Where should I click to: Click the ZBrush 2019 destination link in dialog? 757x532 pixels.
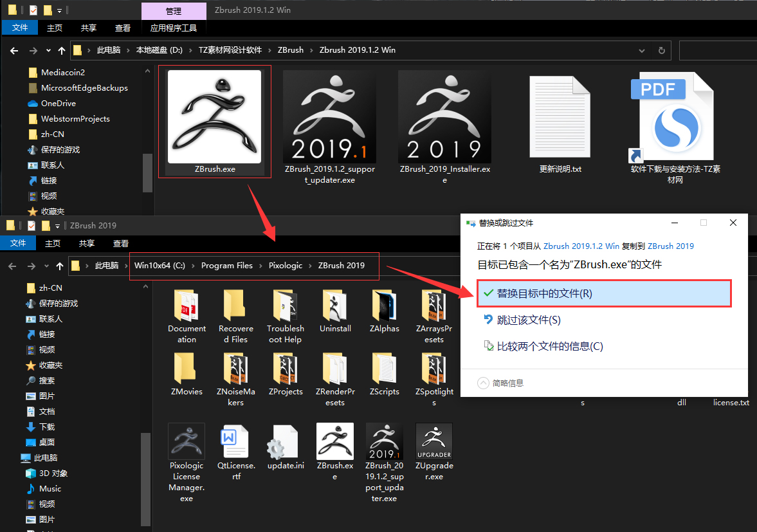(x=671, y=246)
